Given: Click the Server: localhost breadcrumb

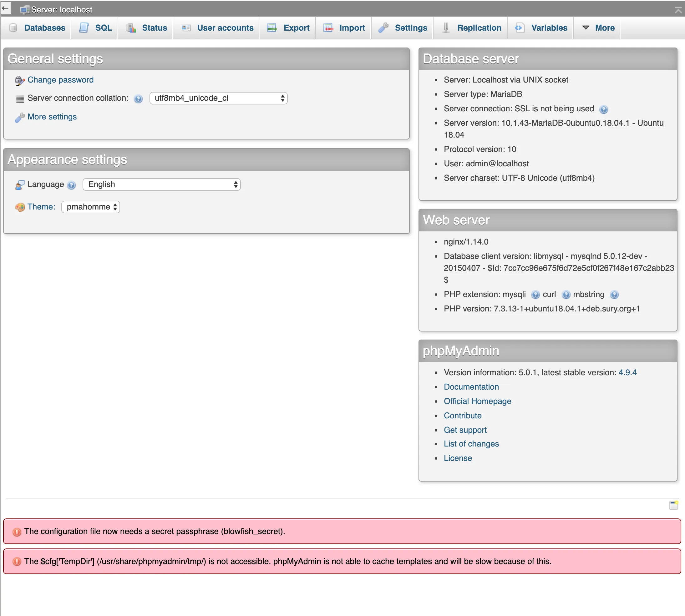Looking at the screenshot, I should click(62, 10).
